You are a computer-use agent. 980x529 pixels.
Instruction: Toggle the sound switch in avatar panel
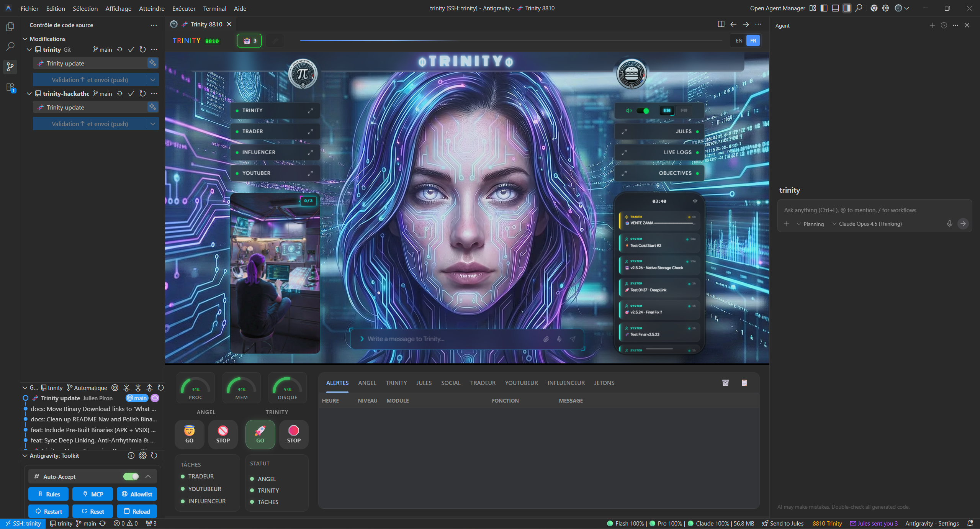coord(643,111)
